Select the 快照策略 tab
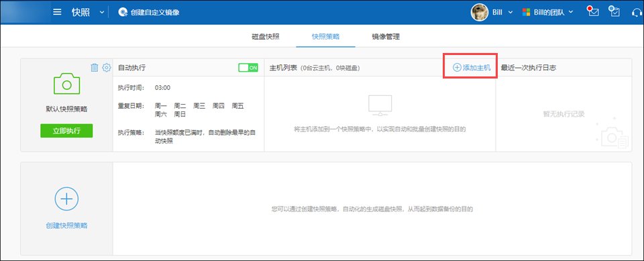The width and height of the screenshot is (644, 261). coord(326,37)
